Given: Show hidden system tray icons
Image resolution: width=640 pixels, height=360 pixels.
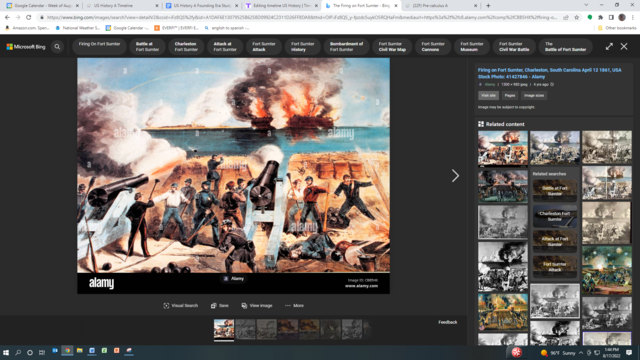Looking at the screenshot, I should tap(581, 353).
